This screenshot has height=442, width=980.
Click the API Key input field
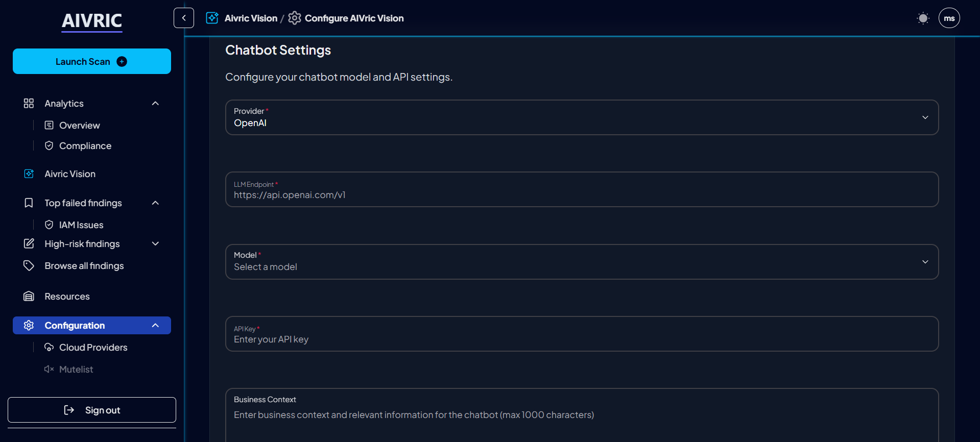(x=582, y=339)
